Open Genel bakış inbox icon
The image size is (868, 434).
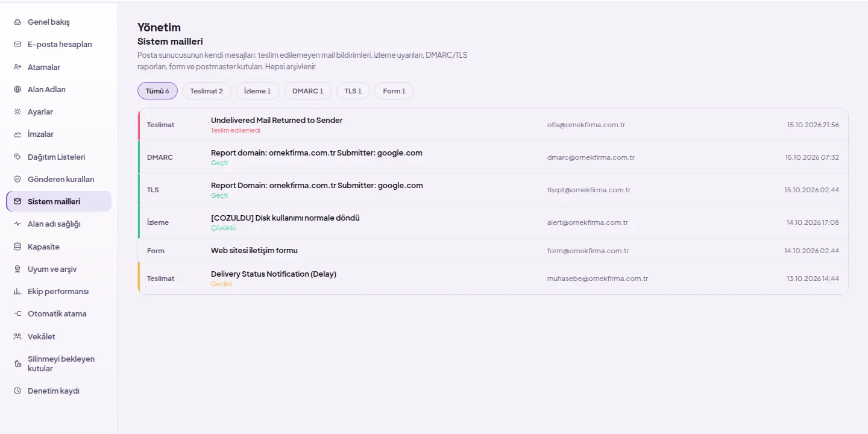17,22
